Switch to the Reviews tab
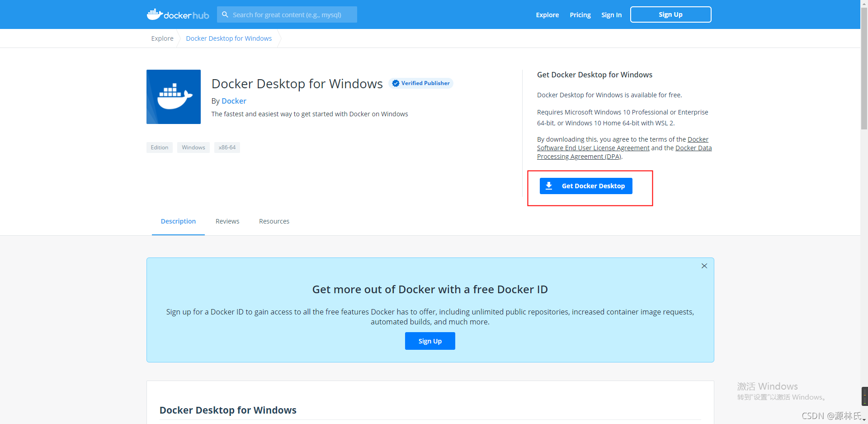This screenshot has width=868, height=424. click(x=227, y=221)
